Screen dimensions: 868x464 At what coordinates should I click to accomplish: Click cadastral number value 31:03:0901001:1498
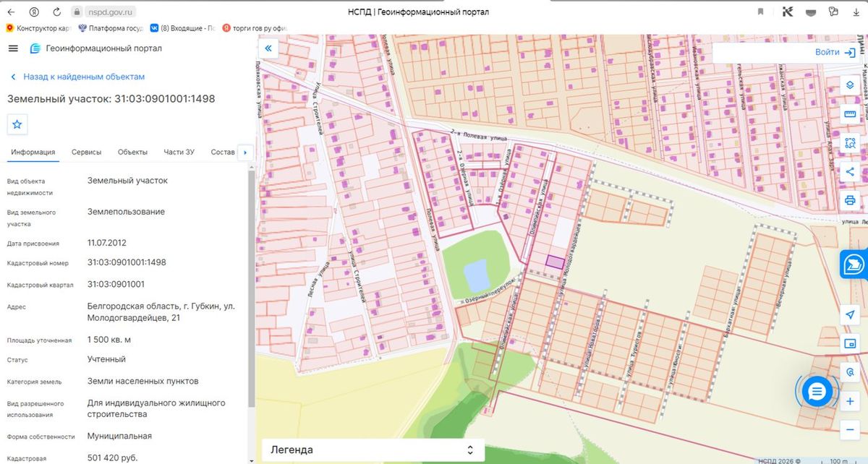[127, 262]
